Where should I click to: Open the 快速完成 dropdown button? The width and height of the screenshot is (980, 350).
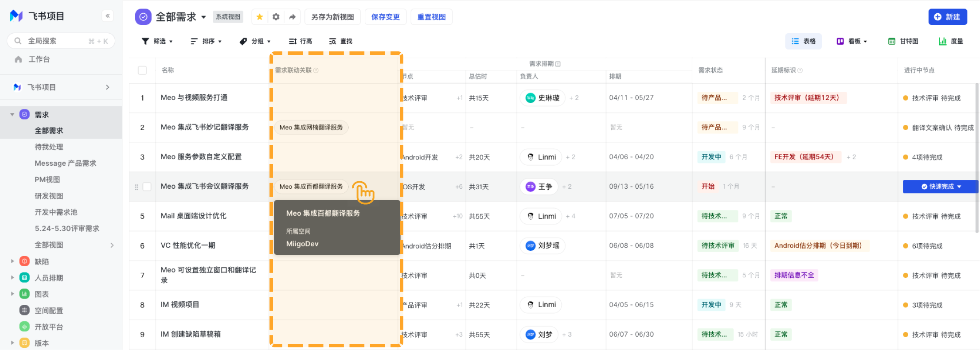(941, 187)
